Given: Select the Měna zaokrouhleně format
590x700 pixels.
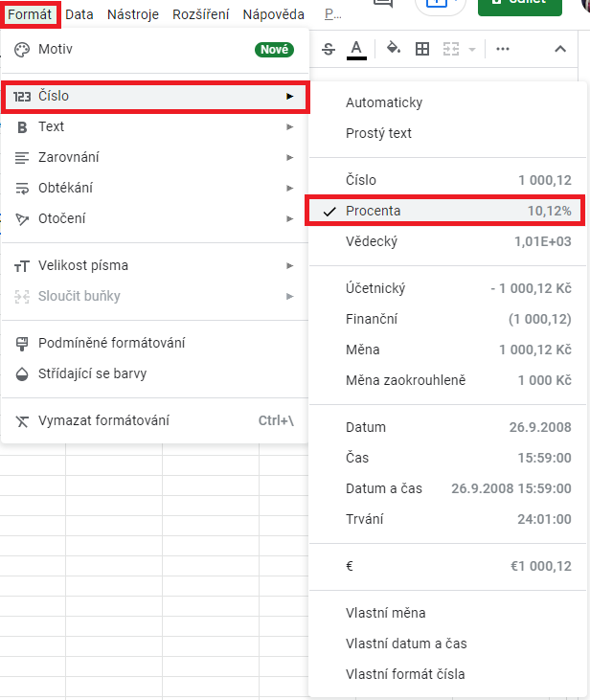Looking at the screenshot, I should (405, 380).
